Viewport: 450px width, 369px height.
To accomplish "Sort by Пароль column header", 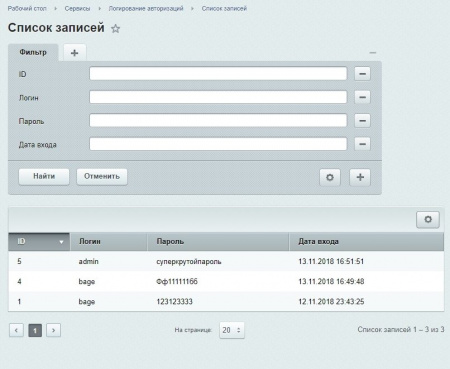I will pos(218,242).
